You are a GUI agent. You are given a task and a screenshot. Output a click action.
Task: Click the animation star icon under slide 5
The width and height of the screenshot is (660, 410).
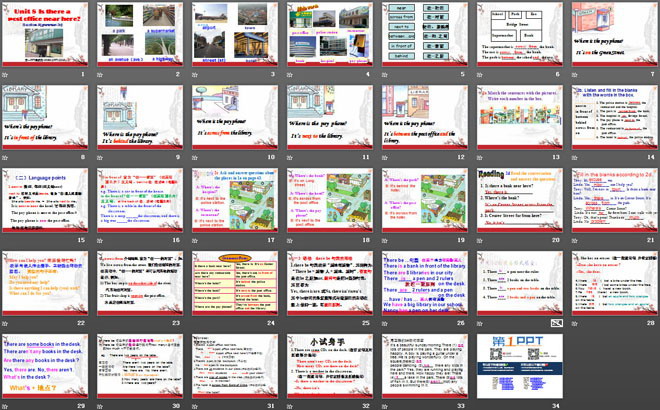pyautogui.click(x=385, y=75)
